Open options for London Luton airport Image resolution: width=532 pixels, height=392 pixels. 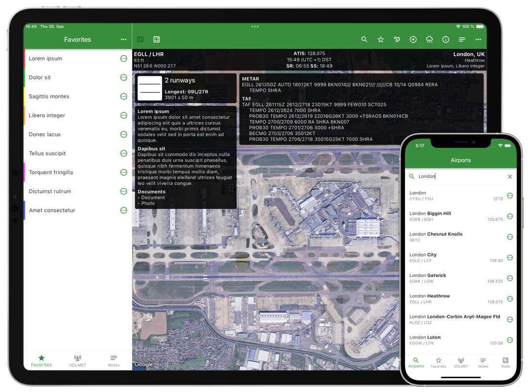pos(509,340)
